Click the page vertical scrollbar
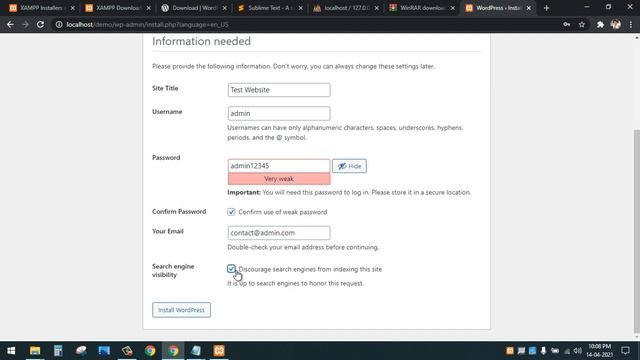The height and width of the screenshot is (360, 640). 637,231
